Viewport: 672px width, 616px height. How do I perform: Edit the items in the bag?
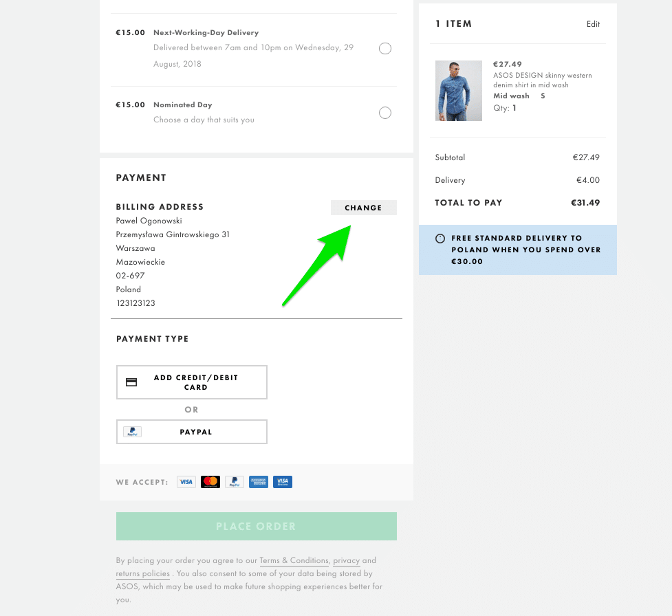[593, 24]
